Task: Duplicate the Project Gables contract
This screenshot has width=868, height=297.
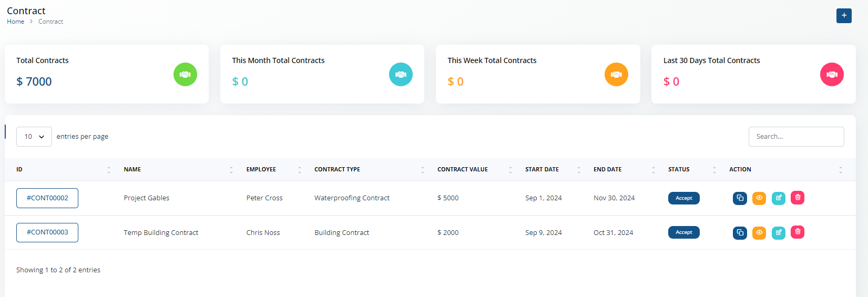Action: coord(740,198)
